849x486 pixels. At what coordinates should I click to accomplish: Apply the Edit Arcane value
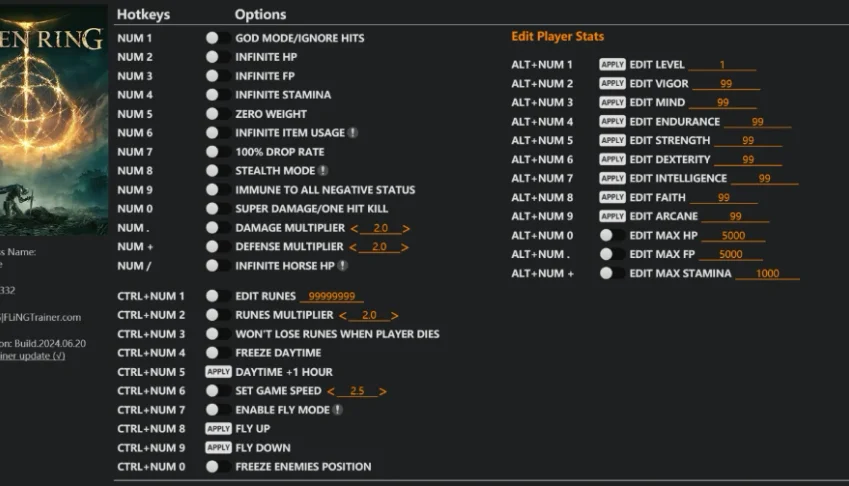[612, 216]
